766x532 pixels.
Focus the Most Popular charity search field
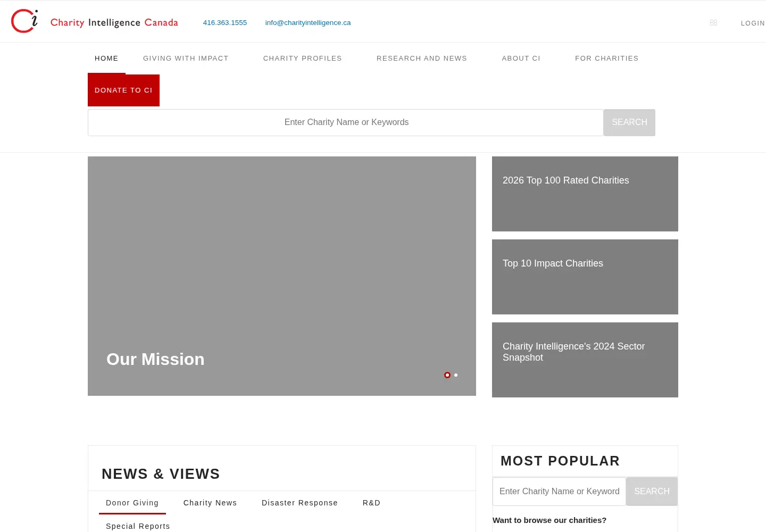pyautogui.click(x=560, y=492)
